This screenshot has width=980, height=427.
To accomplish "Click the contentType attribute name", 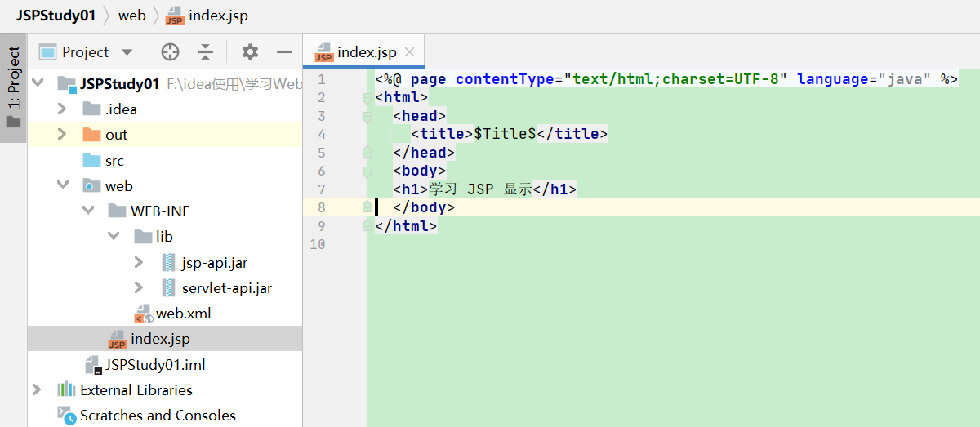I will [x=505, y=79].
